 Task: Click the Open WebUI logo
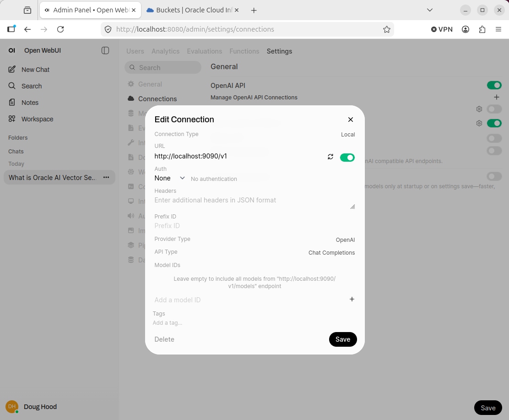point(12,50)
